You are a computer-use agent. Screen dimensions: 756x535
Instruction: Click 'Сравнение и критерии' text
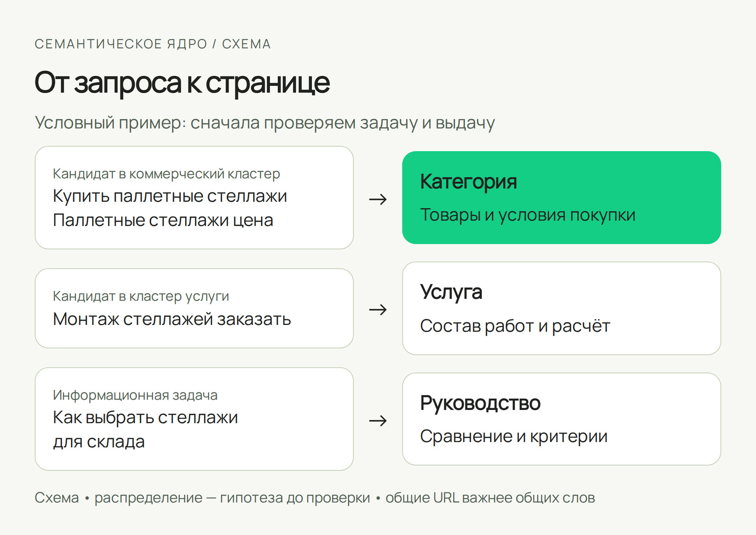[514, 436]
